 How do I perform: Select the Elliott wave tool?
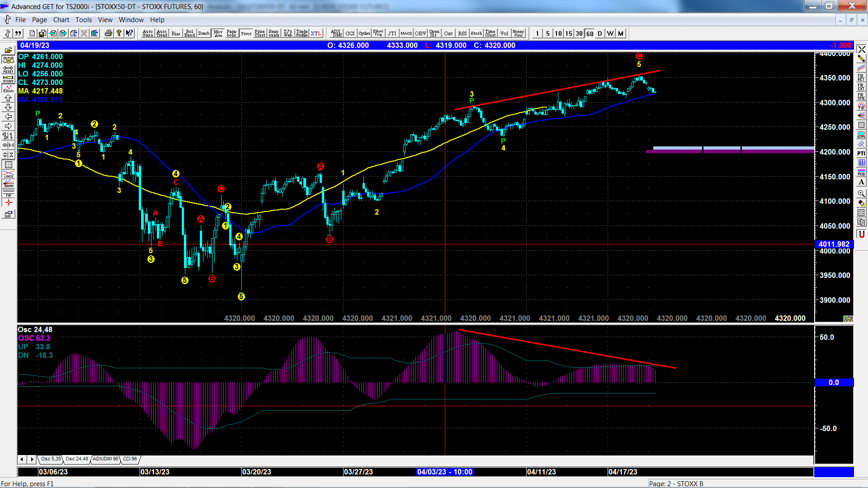click(x=8, y=89)
